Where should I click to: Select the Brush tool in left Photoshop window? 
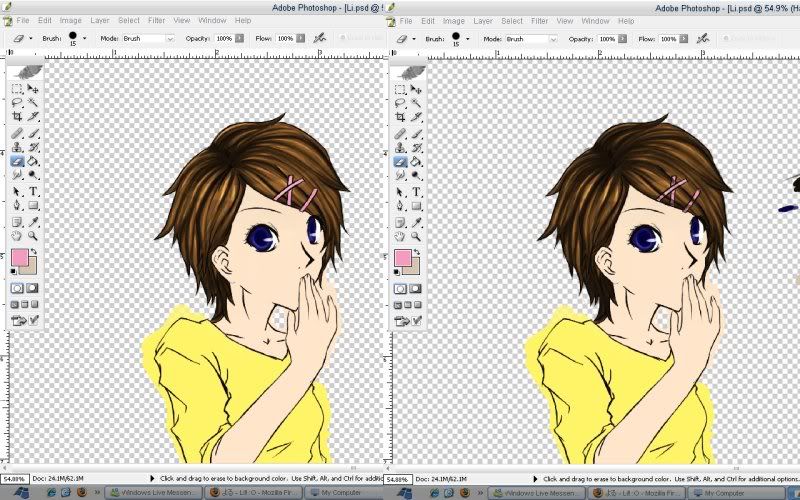(33, 134)
